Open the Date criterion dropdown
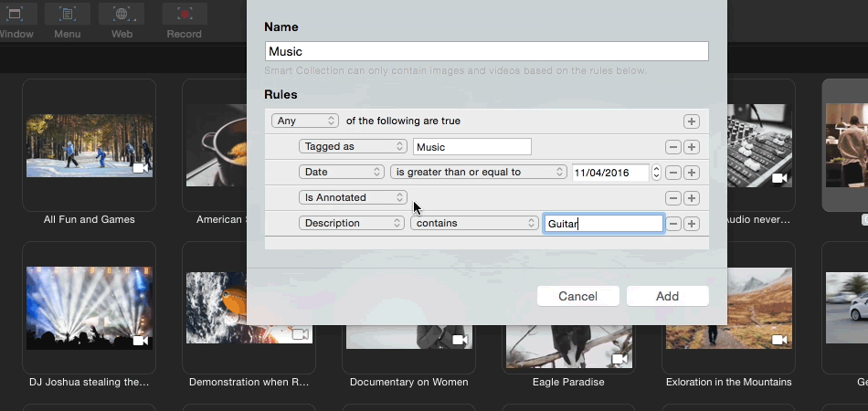 point(342,172)
